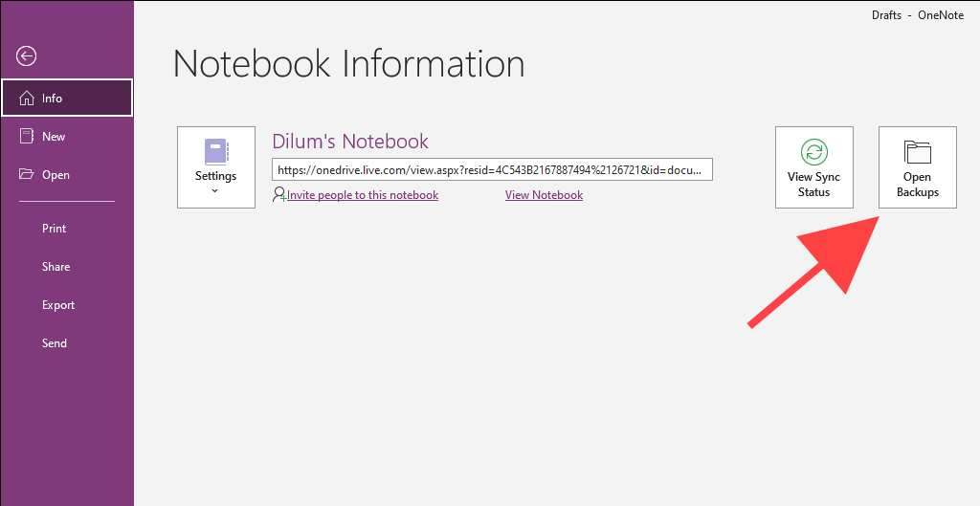This screenshot has height=506, width=980.
Task: Select Open in the backstage sidebar
Action: (x=67, y=175)
